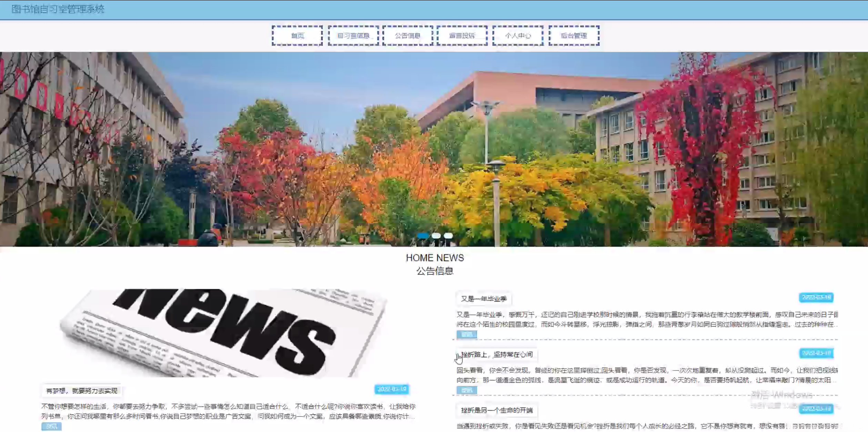Open article 有梦想，就要努力去实现
The image size is (868, 432).
pos(82,391)
